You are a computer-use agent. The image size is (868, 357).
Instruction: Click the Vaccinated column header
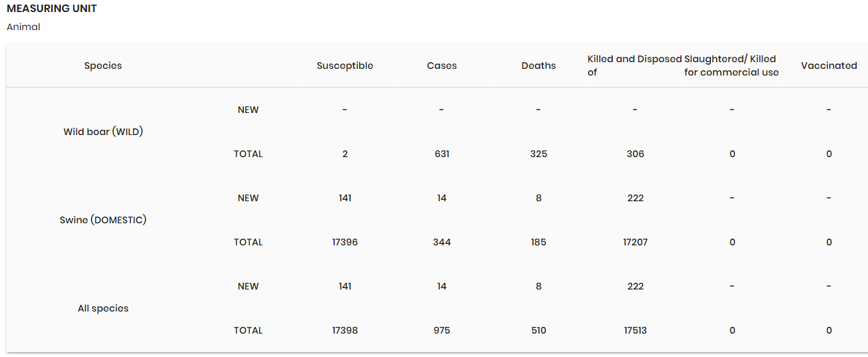click(829, 66)
